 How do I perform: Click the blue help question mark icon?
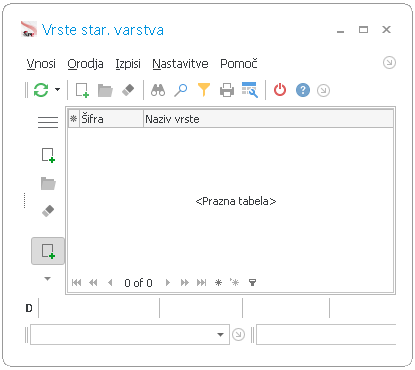[x=303, y=90]
